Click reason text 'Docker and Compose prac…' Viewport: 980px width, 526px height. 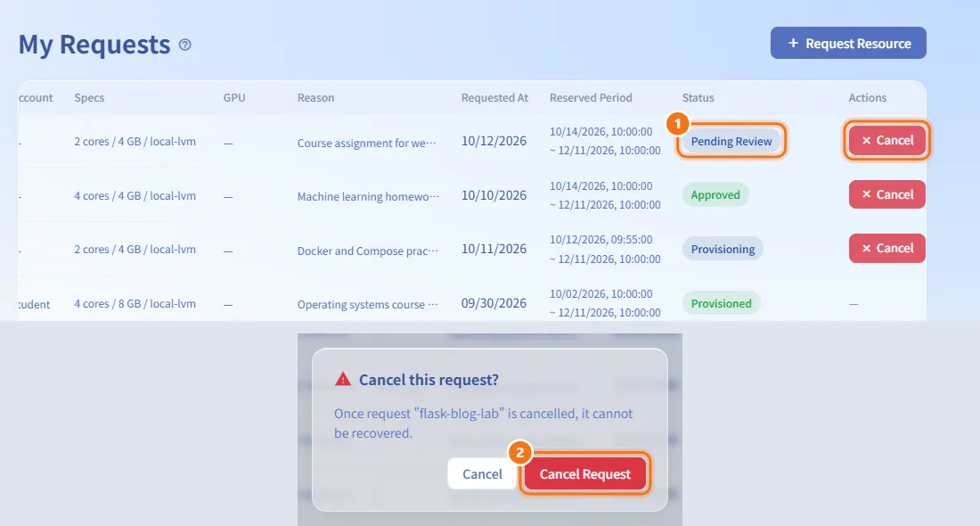pos(367,251)
